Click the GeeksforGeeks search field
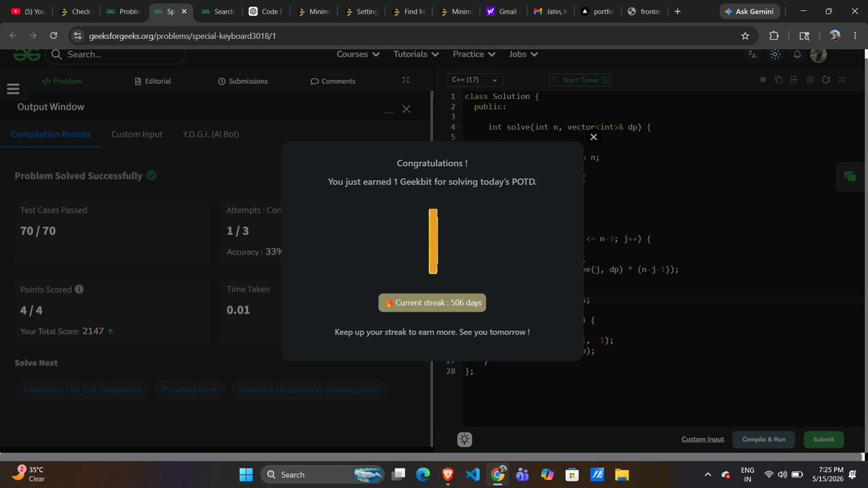This screenshot has width=868, height=488. coord(116,54)
